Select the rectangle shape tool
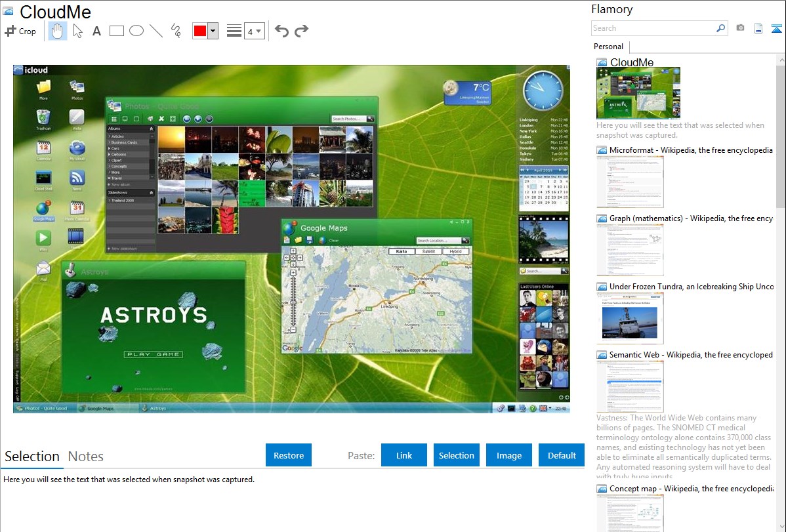Screen dimensions: 786x532 point(116,31)
